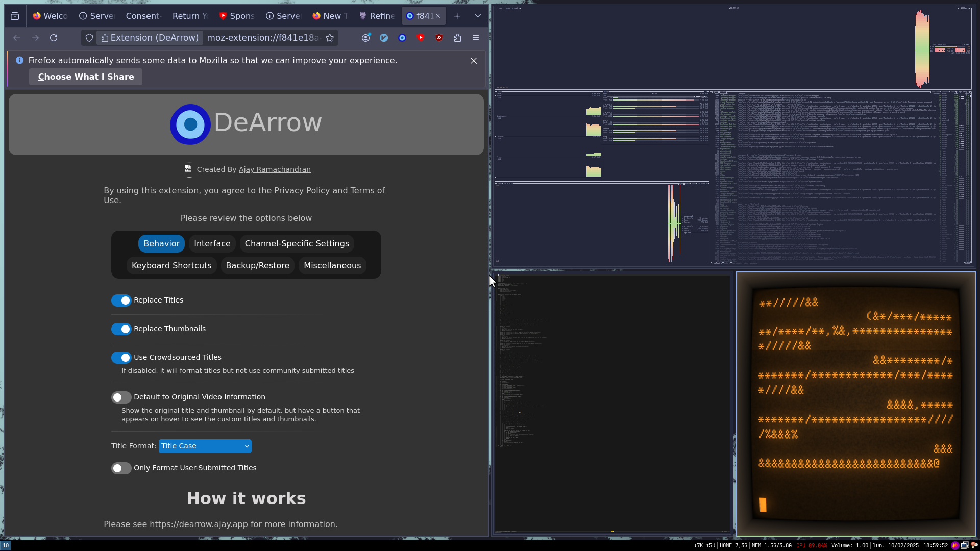Open Channel-Specific Settings tab
Viewport: 980px width, 551px height.
(x=297, y=244)
